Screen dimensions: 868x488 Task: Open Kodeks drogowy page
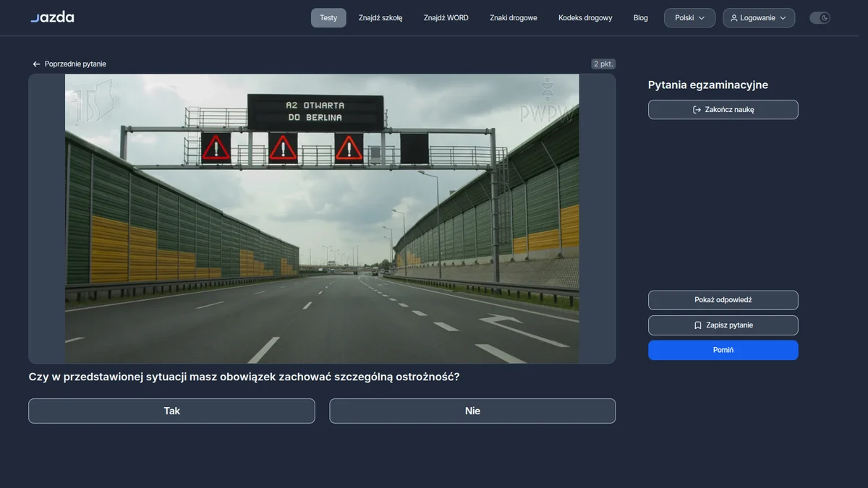point(585,18)
